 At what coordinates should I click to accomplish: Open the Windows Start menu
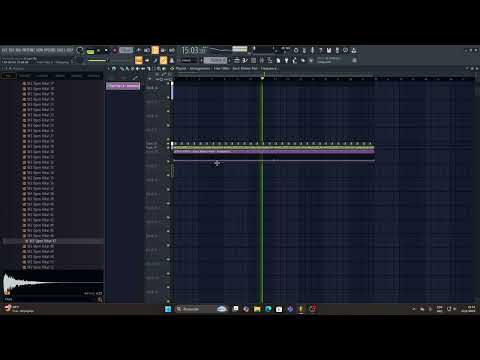tap(168, 309)
